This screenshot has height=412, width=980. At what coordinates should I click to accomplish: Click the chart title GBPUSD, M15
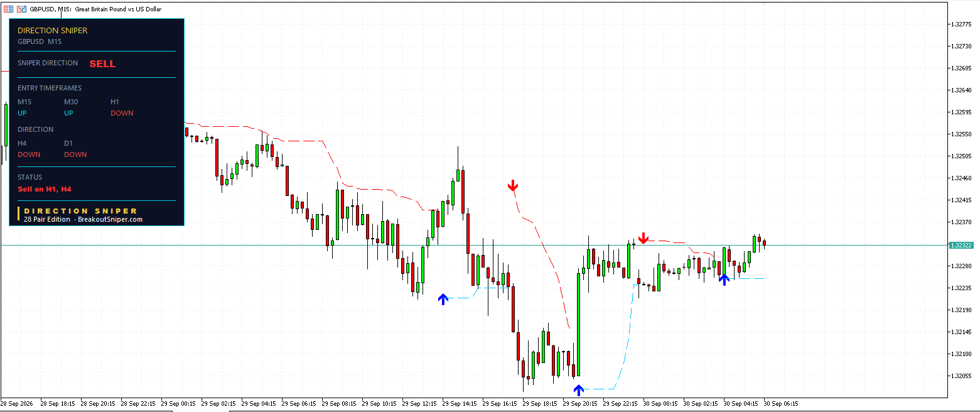point(50,9)
